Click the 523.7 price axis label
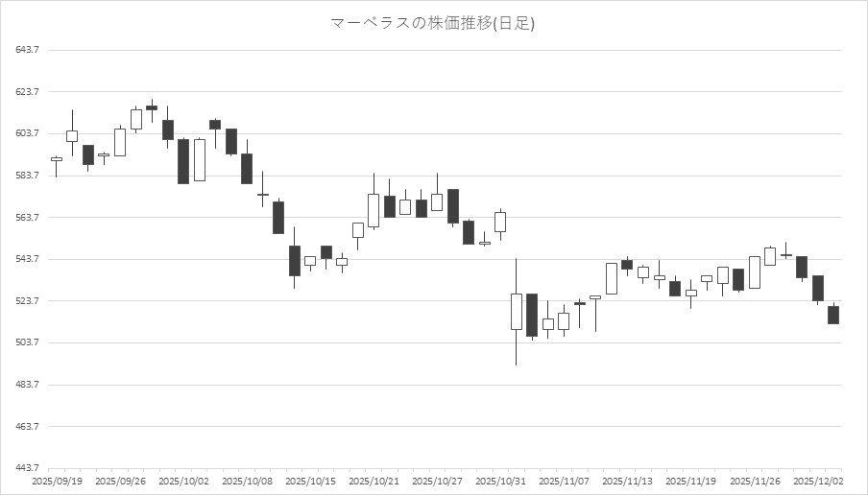Viewport: 868px width, 495px height. pos(28,301)
